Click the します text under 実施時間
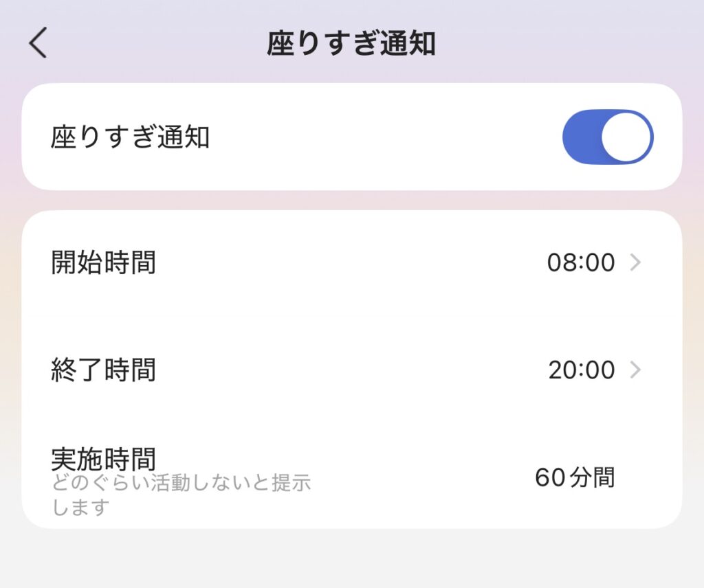Screen dimensions: 704x588 click(81, 508)
